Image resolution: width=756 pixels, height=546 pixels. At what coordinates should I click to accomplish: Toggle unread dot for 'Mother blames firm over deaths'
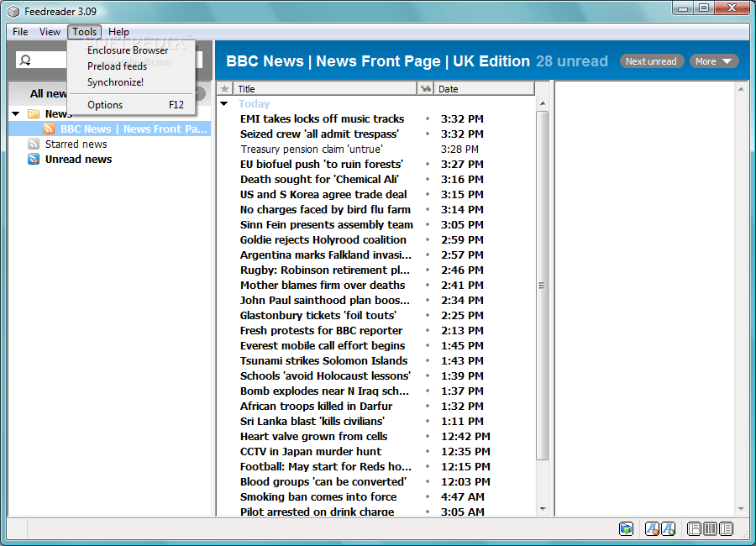click(x=428, y=285)
